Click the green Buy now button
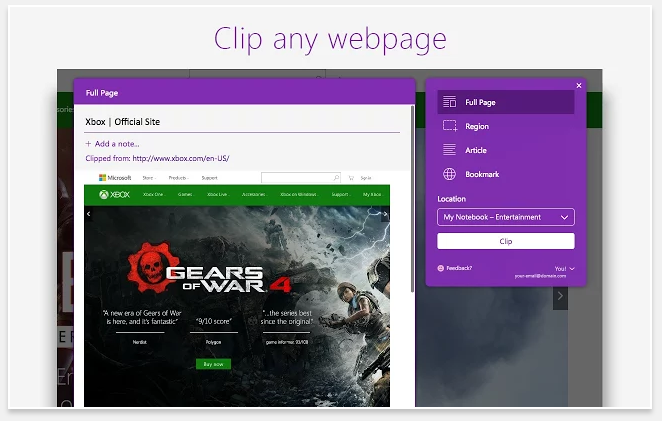The width and height of the screenshot is (662, 421). (x=213, y=364)
